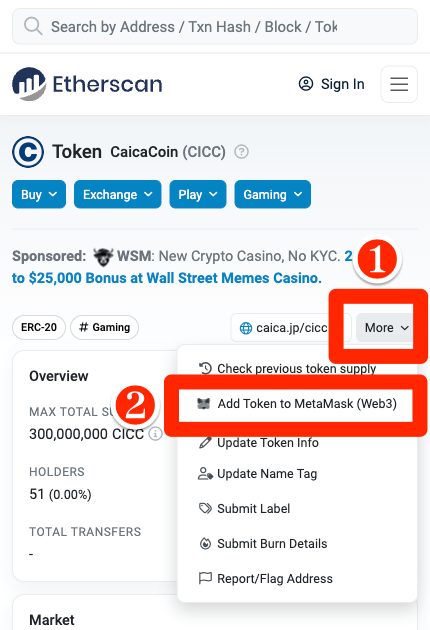This screenshot has height=630, width=430.
Task: Open the Wall Street Memes Casino bonus link
Action: coord(167,278)
